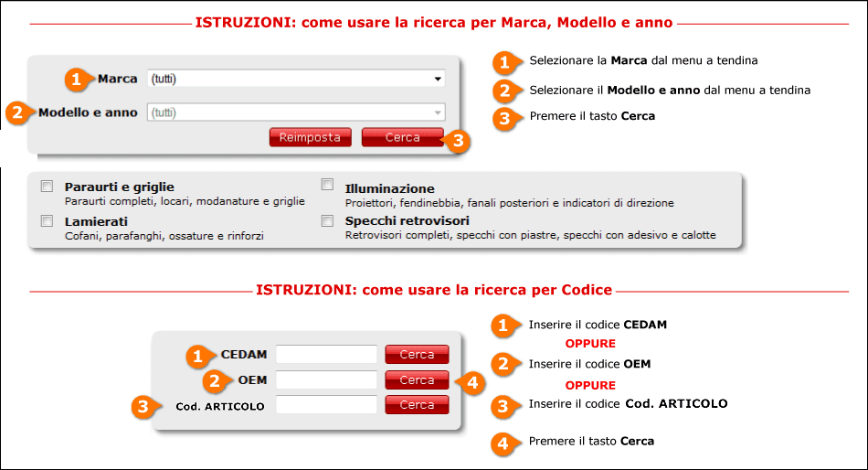Click the Reimposta button
The width and height of the screenshot is (868, 470).
[x=310, y=137]
